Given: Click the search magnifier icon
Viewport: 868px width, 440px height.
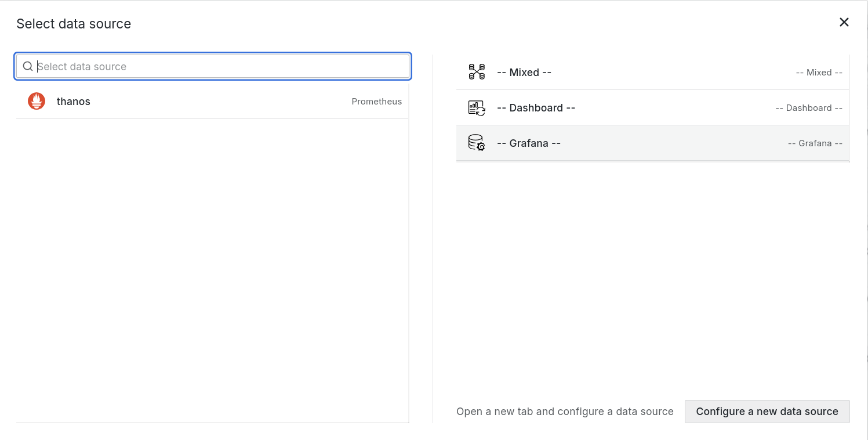Looking at the screenshot, I should 27,66.
